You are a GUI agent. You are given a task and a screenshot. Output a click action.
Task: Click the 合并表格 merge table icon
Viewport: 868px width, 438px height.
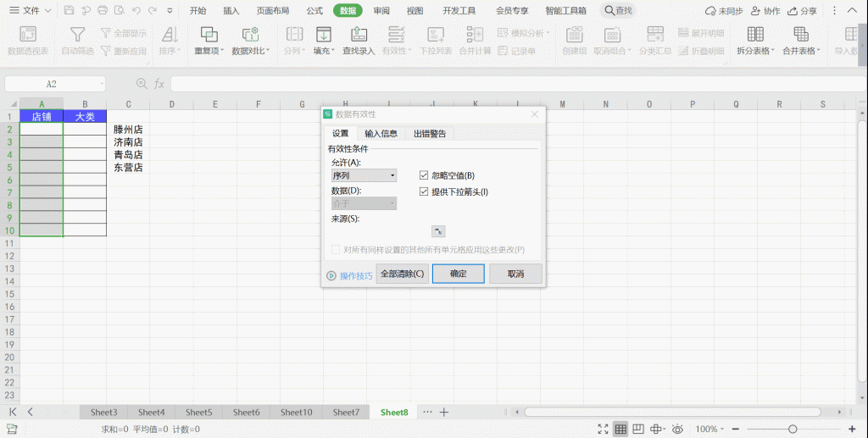click(x=800, y=35)
